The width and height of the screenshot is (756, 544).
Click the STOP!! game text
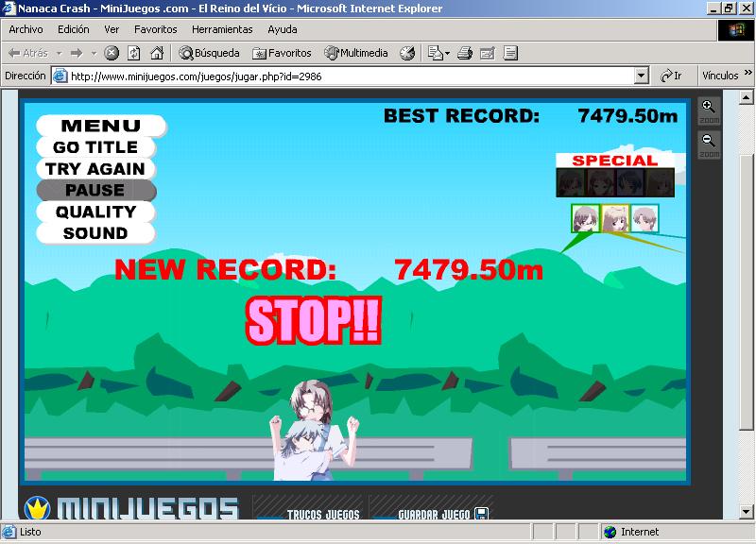[314, 320]
